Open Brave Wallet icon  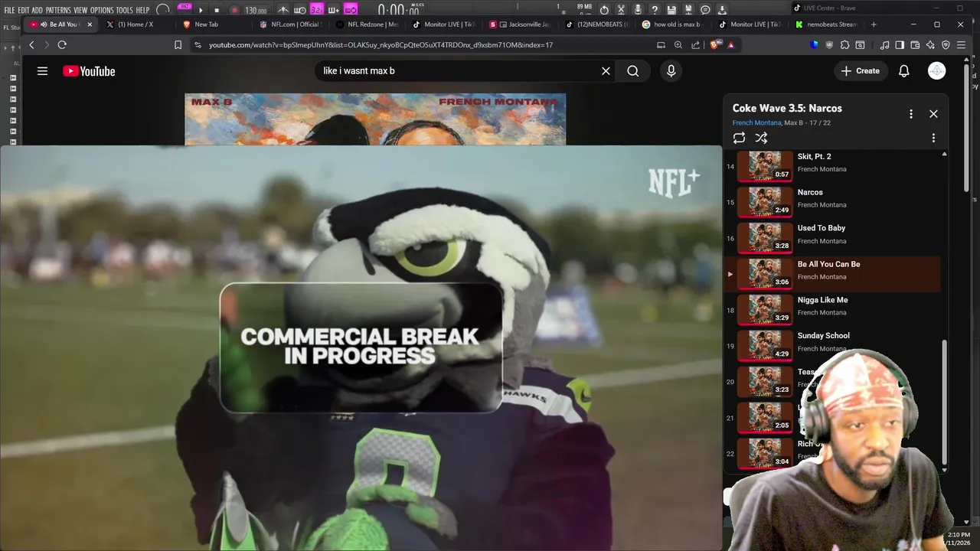(x=915, y=45)
